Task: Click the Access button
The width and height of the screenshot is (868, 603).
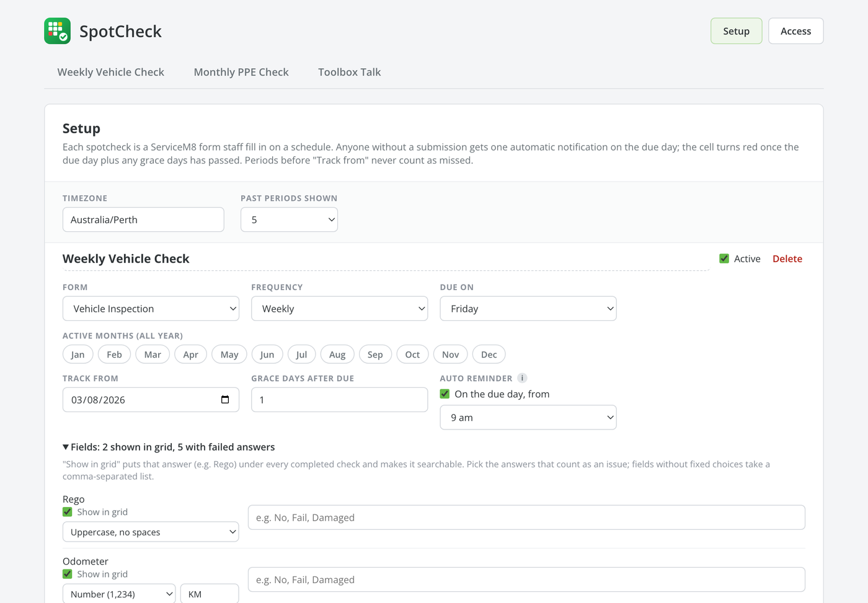Action: [x=796, y=31]
